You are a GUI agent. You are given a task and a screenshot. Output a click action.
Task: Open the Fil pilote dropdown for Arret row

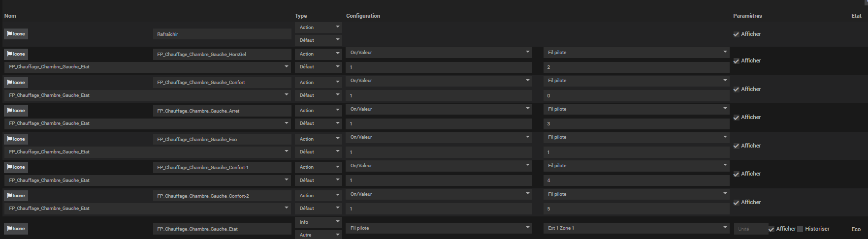pyautogui.click(x=636, y=109)
